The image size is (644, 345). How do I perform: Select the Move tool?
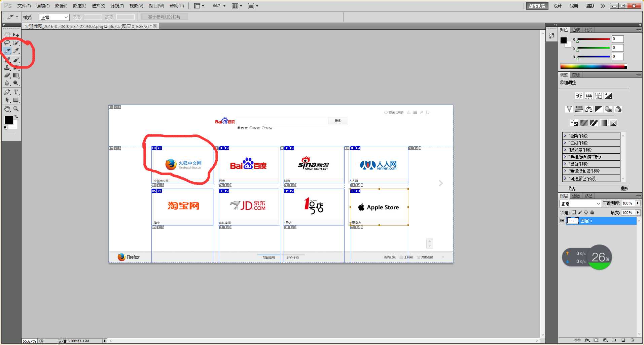16,35
